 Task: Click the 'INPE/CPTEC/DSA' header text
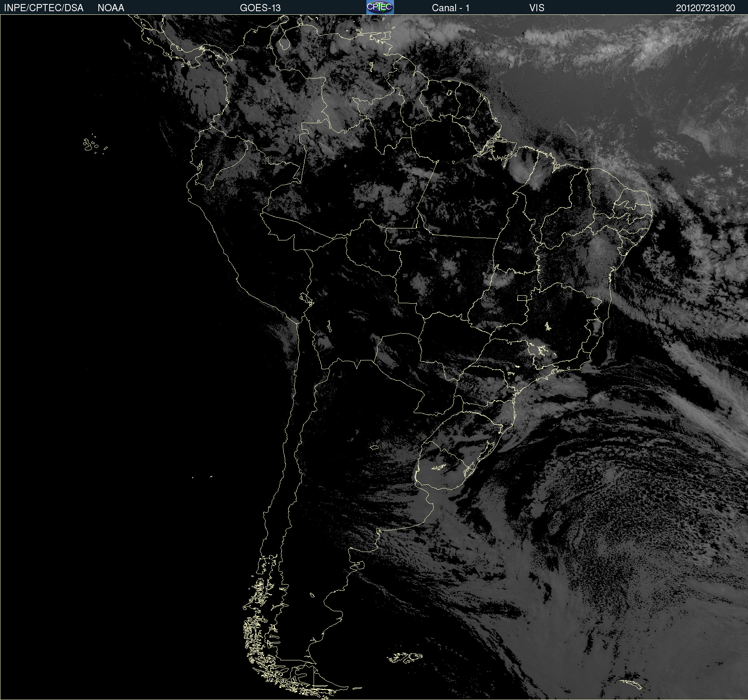click(44, 8)
